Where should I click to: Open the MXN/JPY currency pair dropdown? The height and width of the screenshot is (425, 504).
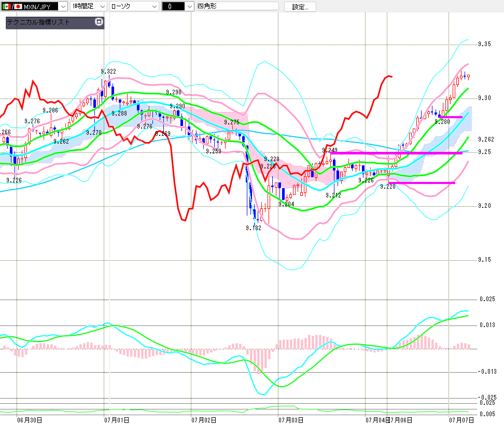(x=63, y=6)
